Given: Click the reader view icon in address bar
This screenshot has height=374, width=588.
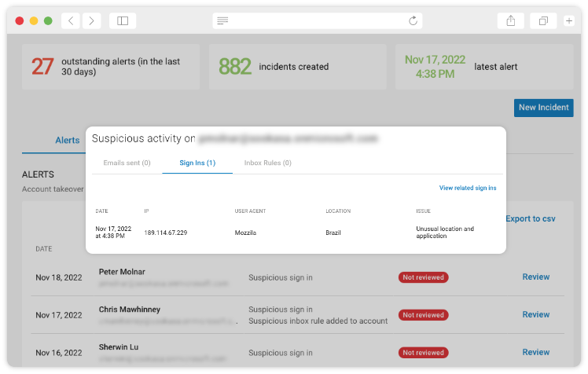Looking at the screenshot, I should pyautogui.click(x=223, y=21).
